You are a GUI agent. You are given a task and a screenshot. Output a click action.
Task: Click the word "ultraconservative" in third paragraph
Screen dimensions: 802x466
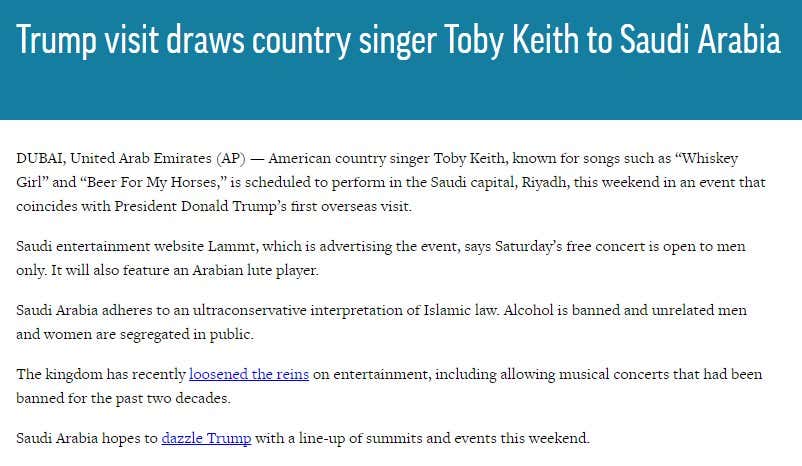click(249, 310)
